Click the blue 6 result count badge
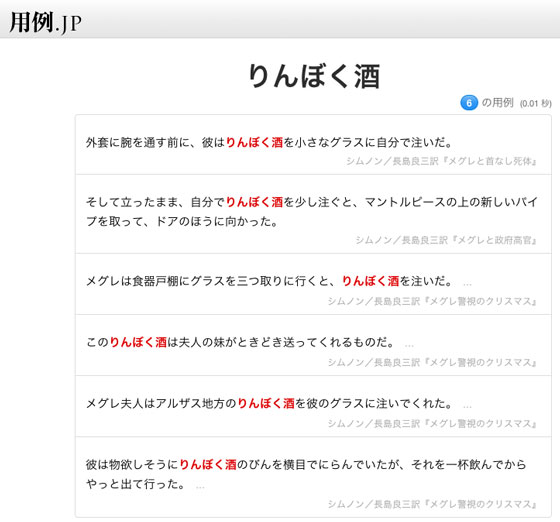 coord(469,103)
